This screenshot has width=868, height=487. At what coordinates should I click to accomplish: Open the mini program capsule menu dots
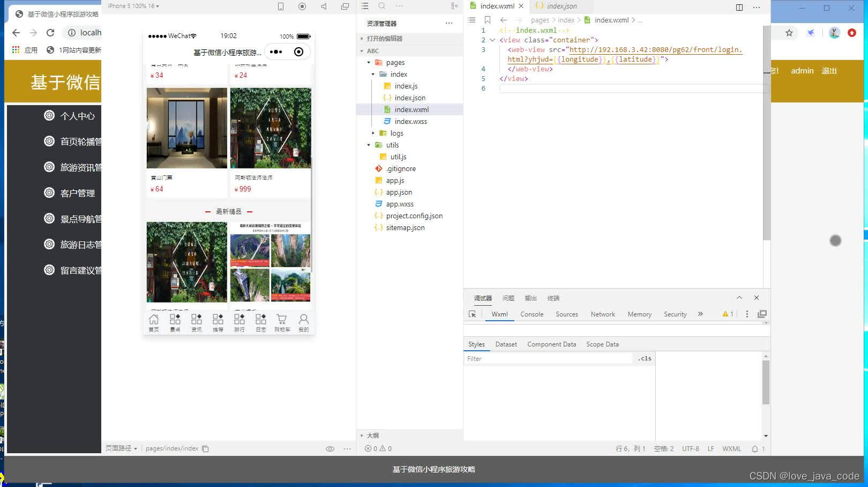[x=276, y=52]
